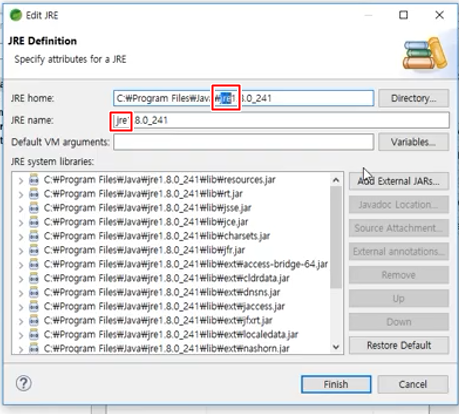
Task: Click the Remove button
Action: coord(399,275)
